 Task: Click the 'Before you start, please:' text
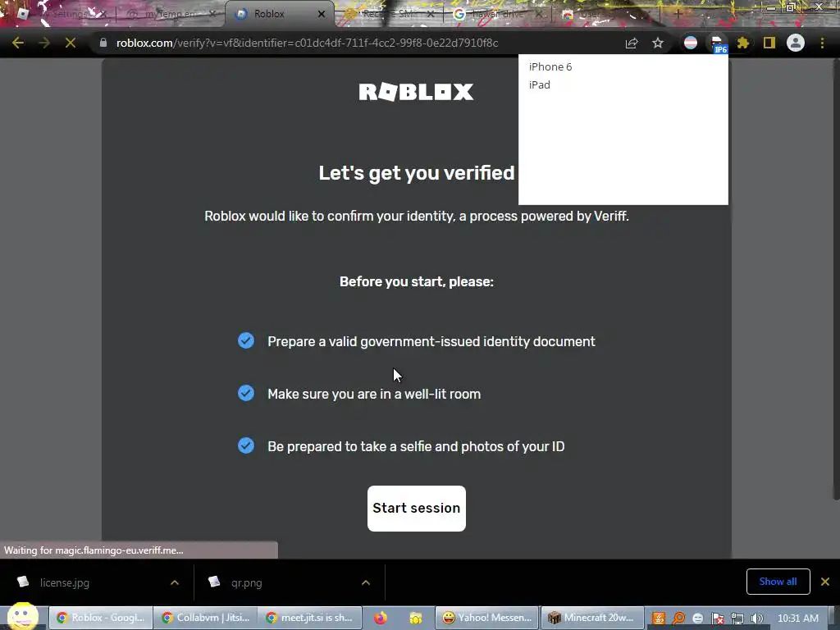(416, 282)
